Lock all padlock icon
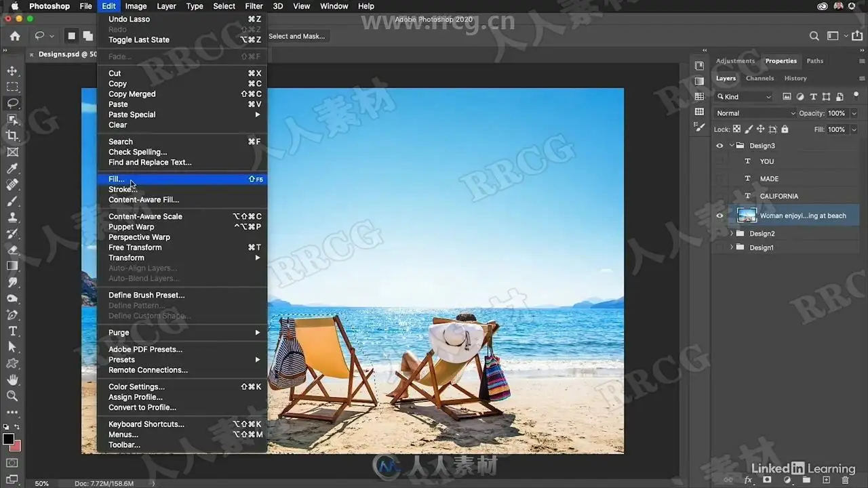Screen dimensions: 868x488 pyautogui.click(x=785, y=129)
